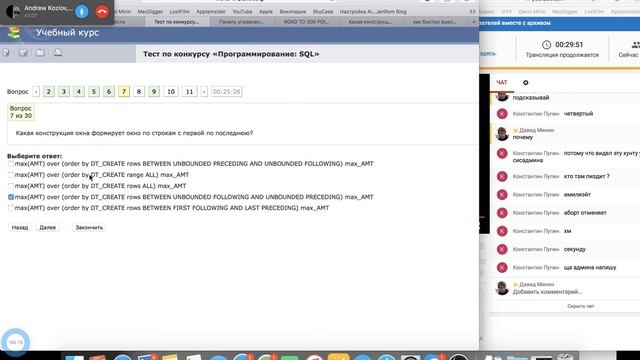
Task: Switch to 'как быстро выкл...' browser tab
Action: coord(435,22)
